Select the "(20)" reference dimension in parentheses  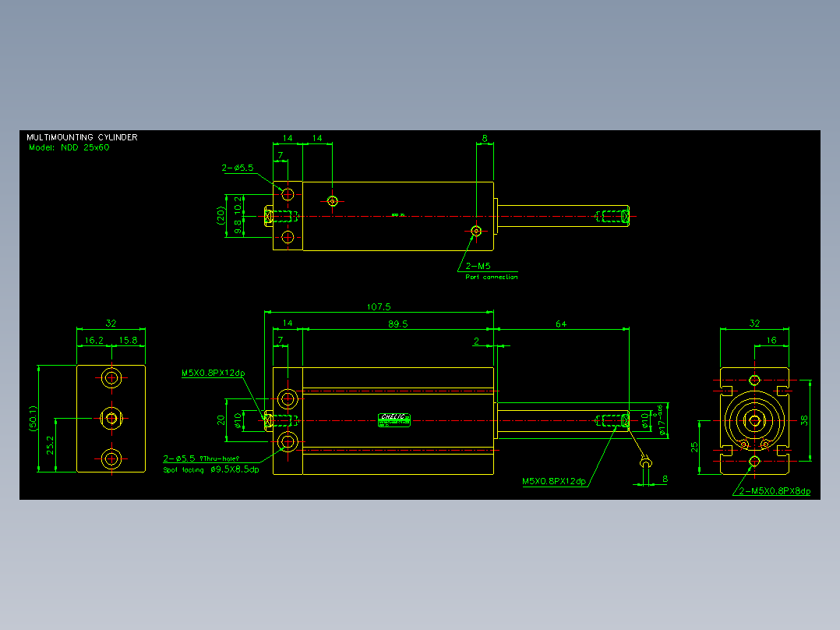point(221,215)
